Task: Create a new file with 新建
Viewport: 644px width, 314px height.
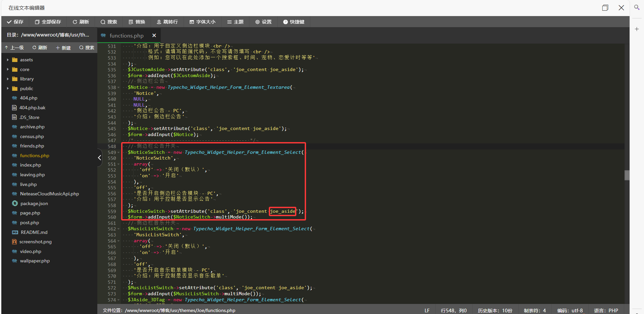Action: point(63,48)
